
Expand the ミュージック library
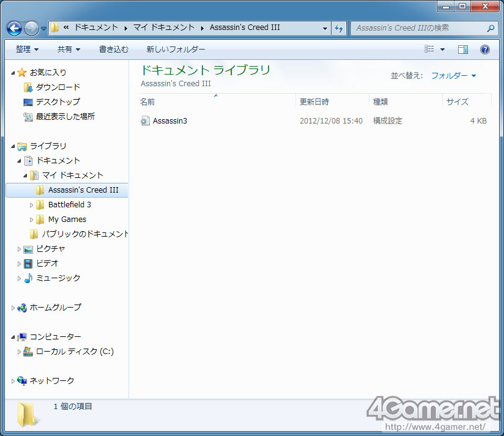(x=19, y=279)
